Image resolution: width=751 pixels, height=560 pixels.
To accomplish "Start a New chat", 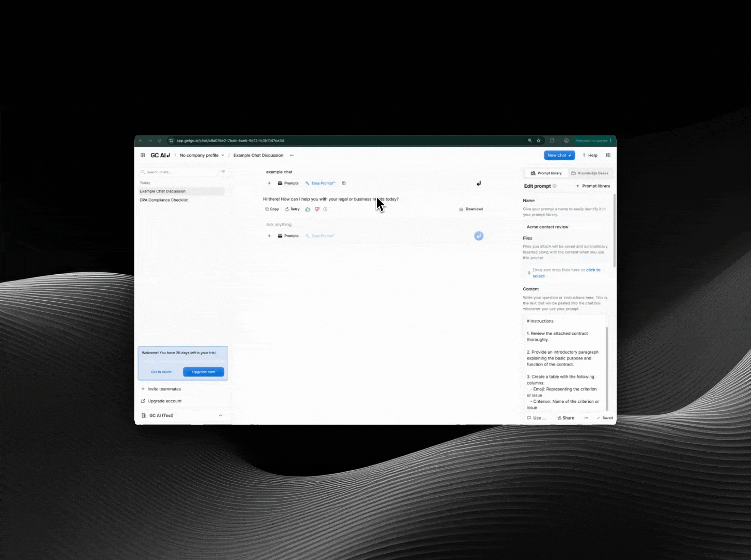I will [559, 155].
